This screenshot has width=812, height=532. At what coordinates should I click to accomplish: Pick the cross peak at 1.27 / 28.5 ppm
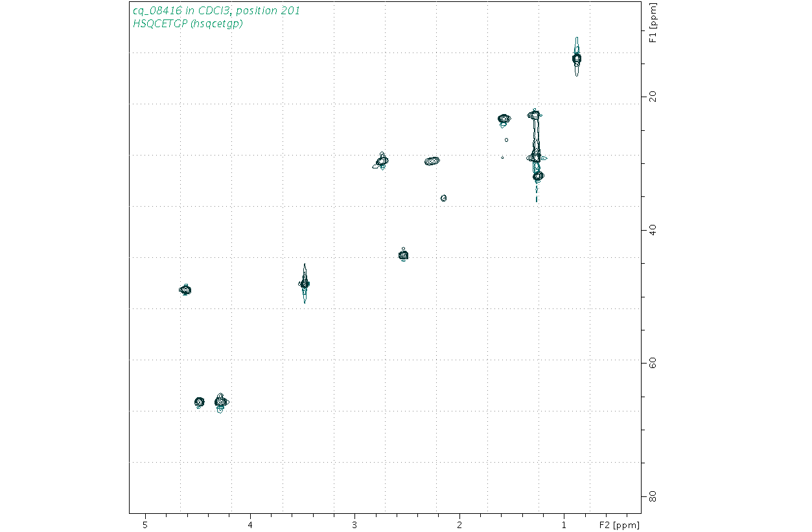point(536,157)
